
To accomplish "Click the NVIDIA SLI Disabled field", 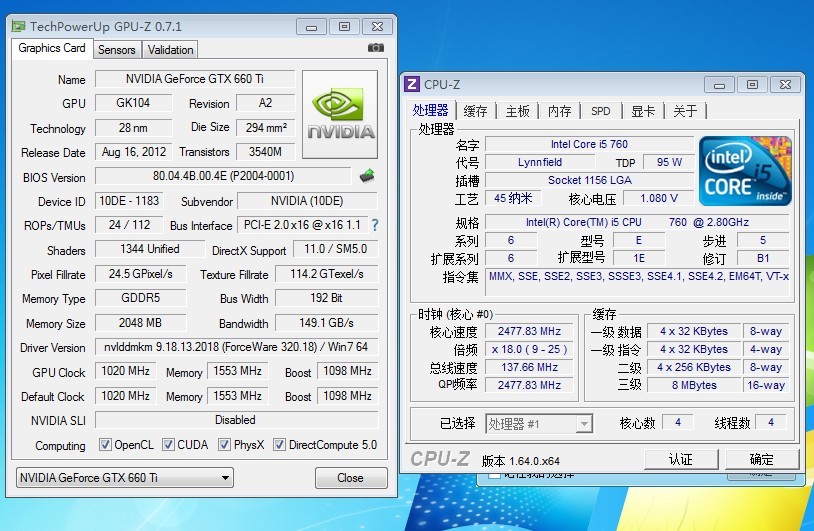I will click(236, 420).
